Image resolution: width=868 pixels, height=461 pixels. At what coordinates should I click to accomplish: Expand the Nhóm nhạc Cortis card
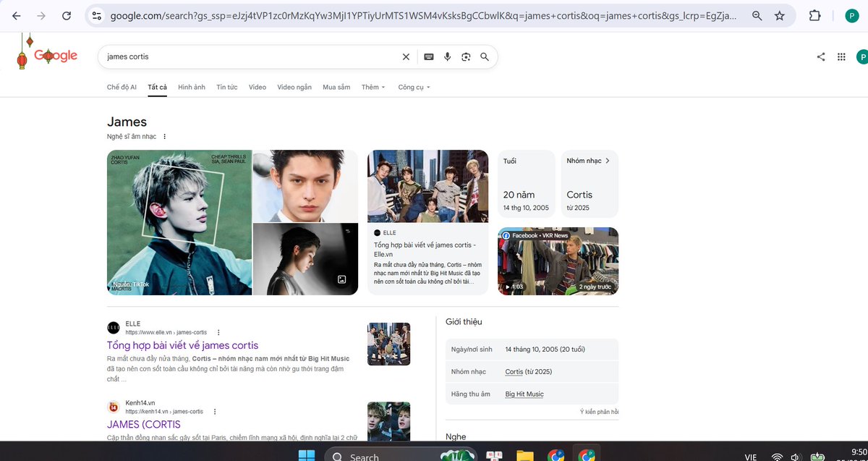590,184
